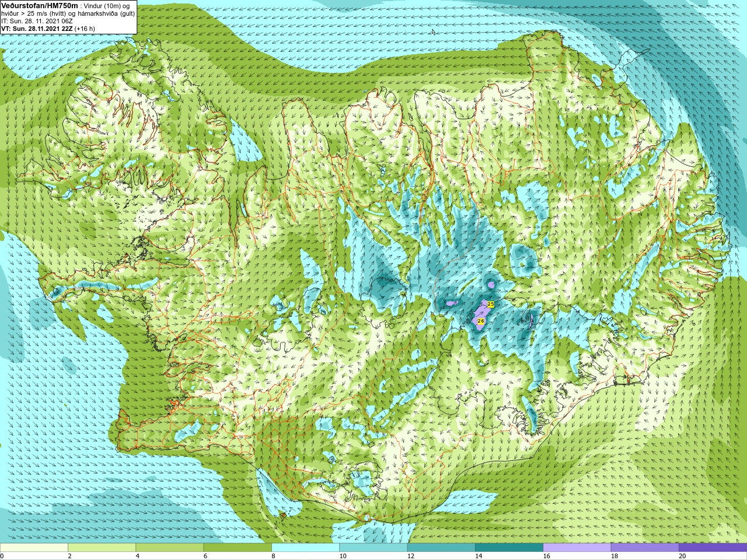This screenshot has width=747, height=560.
Task: Click the legend scale number 4
Action: [138, 556]
